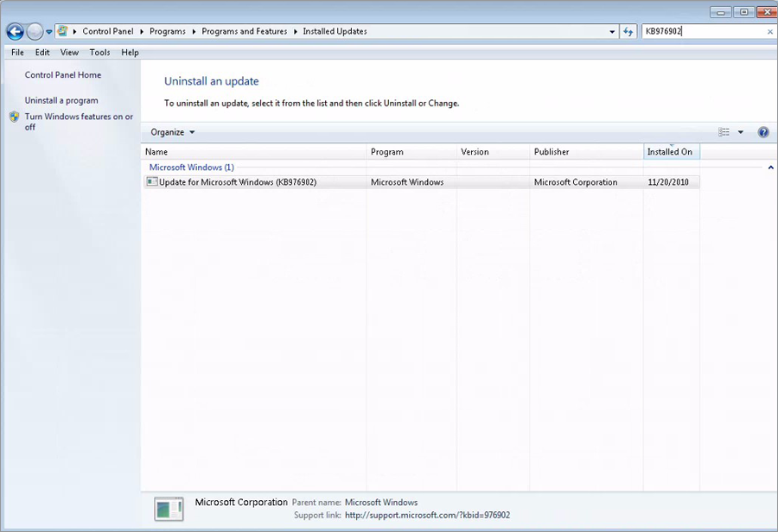Collapse the Microsoft Windows group
This screenshot has height=532, width=778.
click(770, 168)
